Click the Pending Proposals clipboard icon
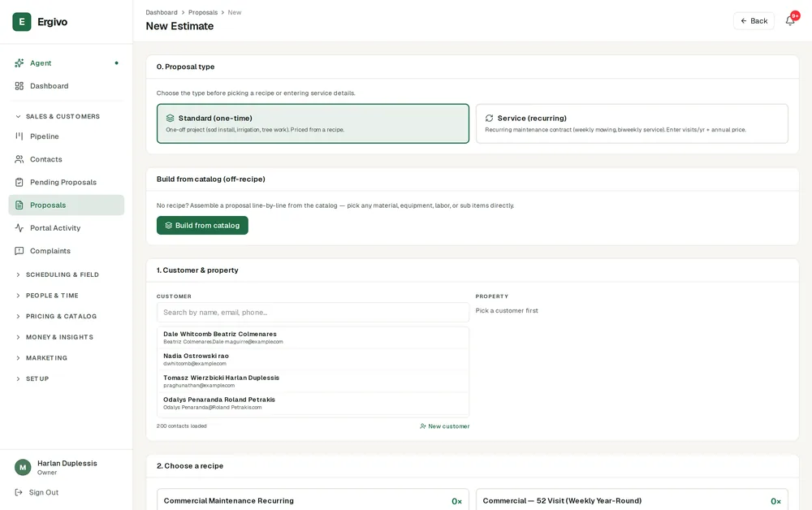Image resolution: width=812 pixels, height=510 pixels. point(19,182)
